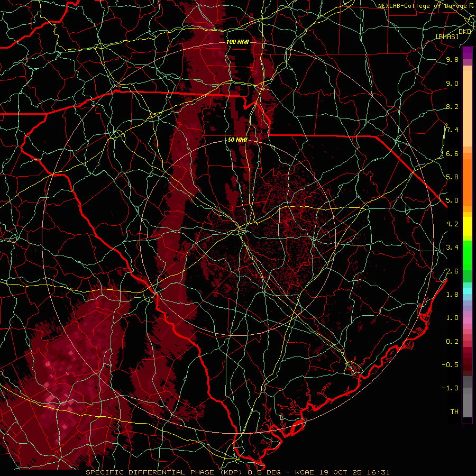Image resolution: width=476 pixels, height=476 pixels.
Task: Click the 8.2 value on the color scale
Action: tap(452, 106)
